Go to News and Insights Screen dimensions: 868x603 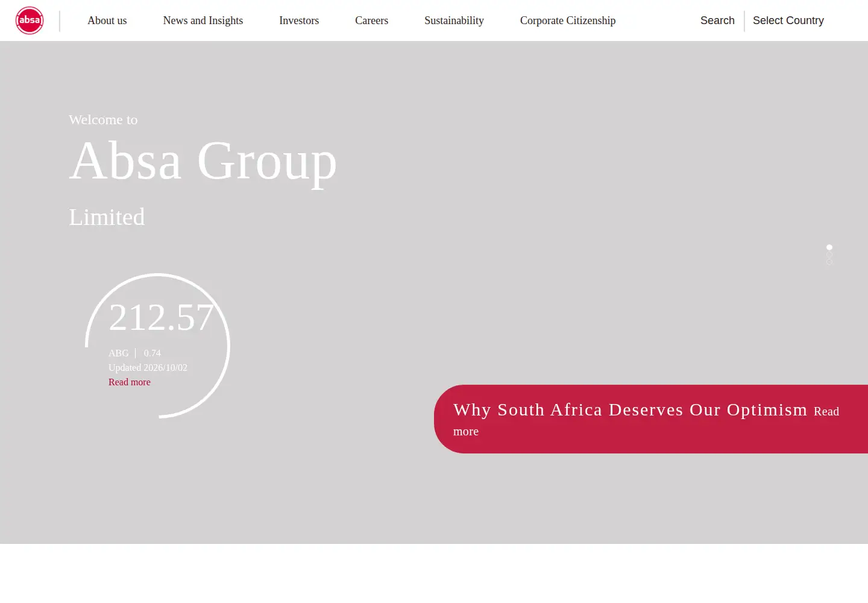tap(203, 21)
